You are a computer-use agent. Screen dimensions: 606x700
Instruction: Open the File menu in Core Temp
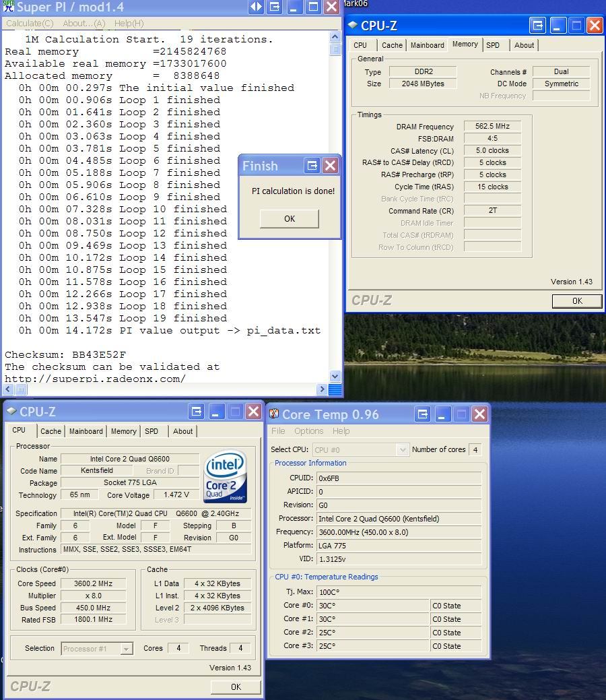click(x=278, y=431)
